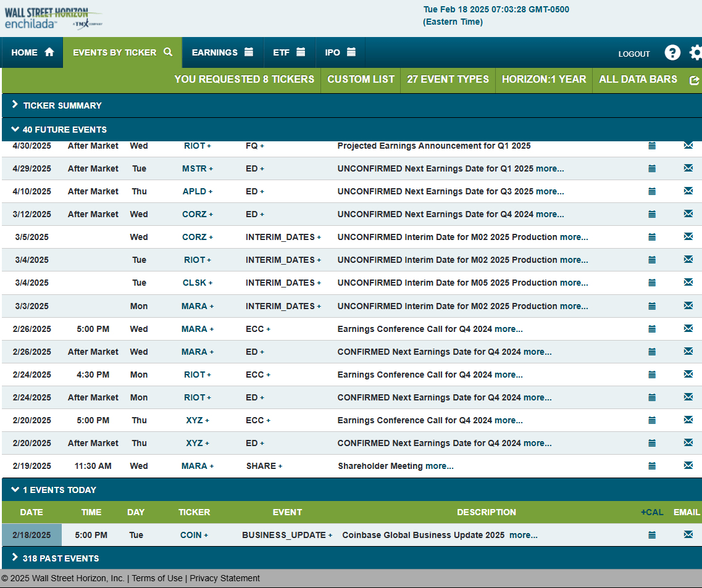The image size is (702, 588).
Task: Click the help question mark icon
Action: [672, 53]
